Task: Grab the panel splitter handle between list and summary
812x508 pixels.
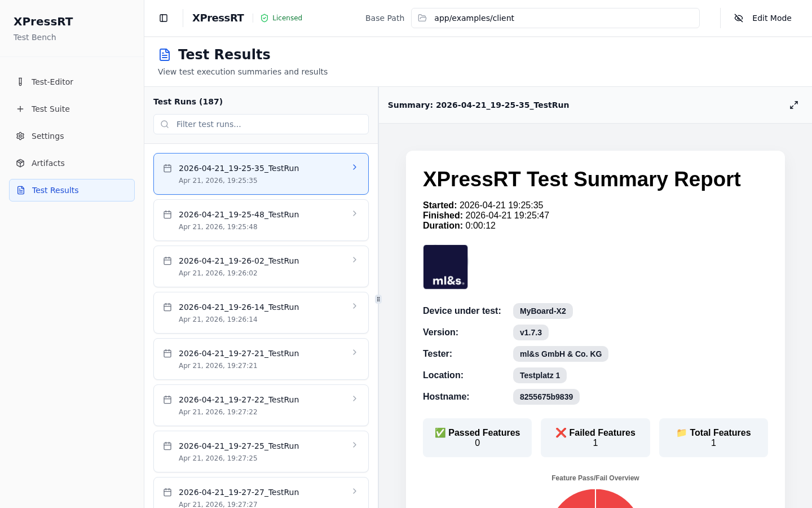Action: pos(378,299)
